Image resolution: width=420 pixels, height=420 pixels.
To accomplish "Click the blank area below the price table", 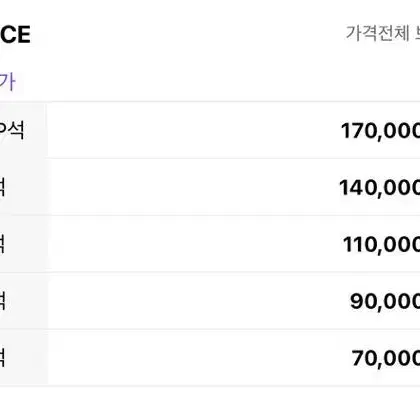I will 210,403.
